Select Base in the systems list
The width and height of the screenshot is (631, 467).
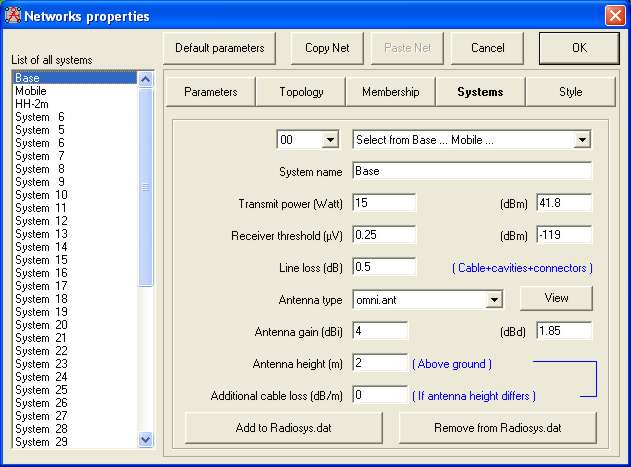(75, 78)
